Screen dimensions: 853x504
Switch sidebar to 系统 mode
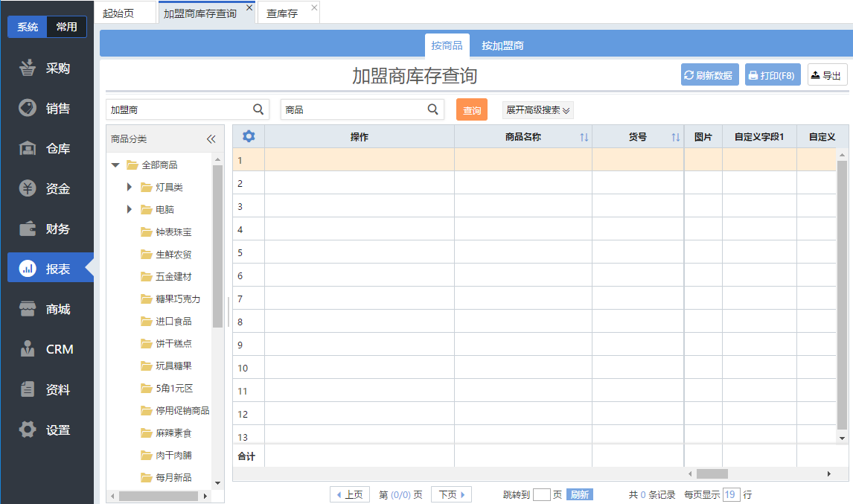click(28, 27)
